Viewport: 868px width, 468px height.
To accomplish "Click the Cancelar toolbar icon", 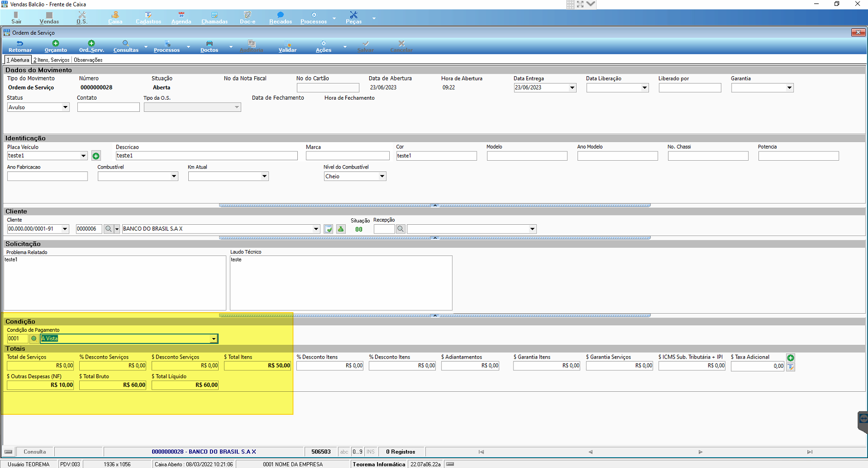I will pos(401,46).
